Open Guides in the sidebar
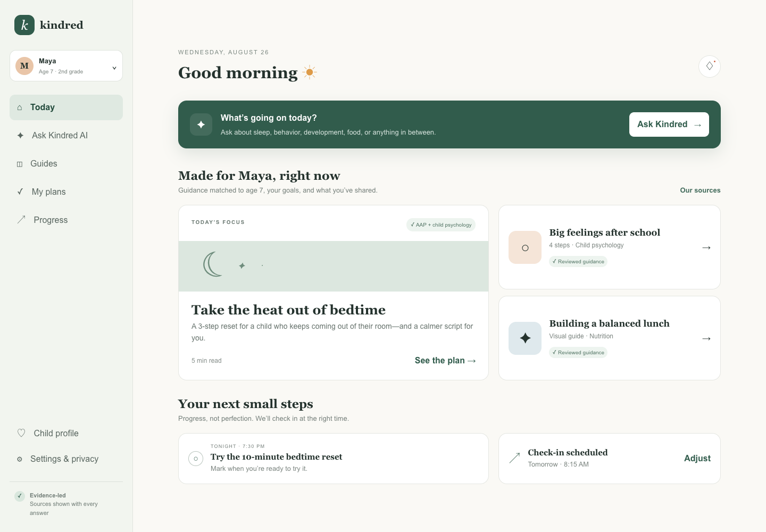The image size is (766, 532). click(66, 164)
